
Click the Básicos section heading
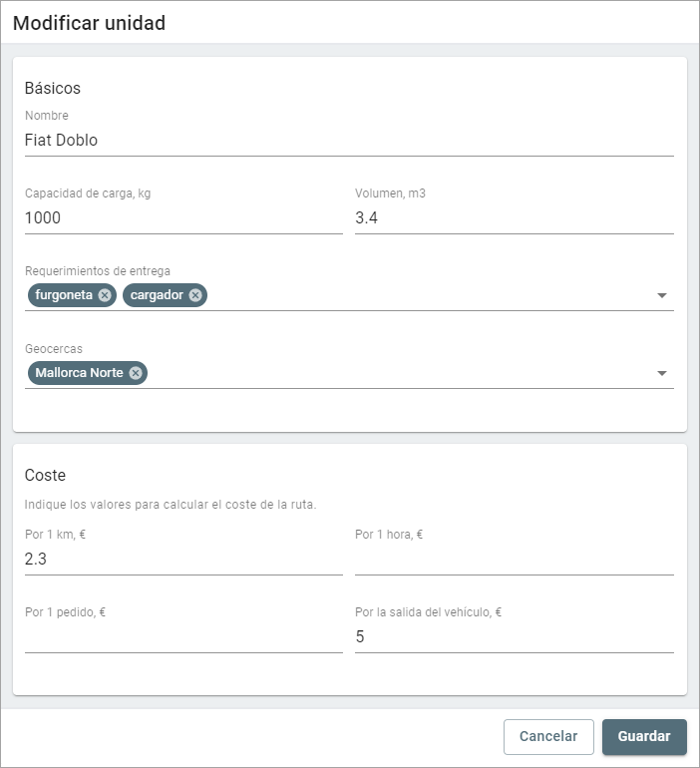coord(52,89)
